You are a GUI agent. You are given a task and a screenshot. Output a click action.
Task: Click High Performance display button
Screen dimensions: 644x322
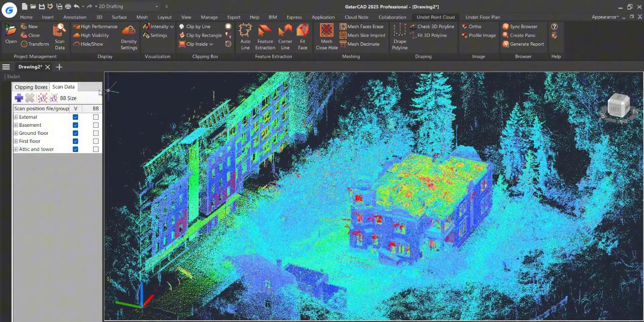click(x=95, y=27)
